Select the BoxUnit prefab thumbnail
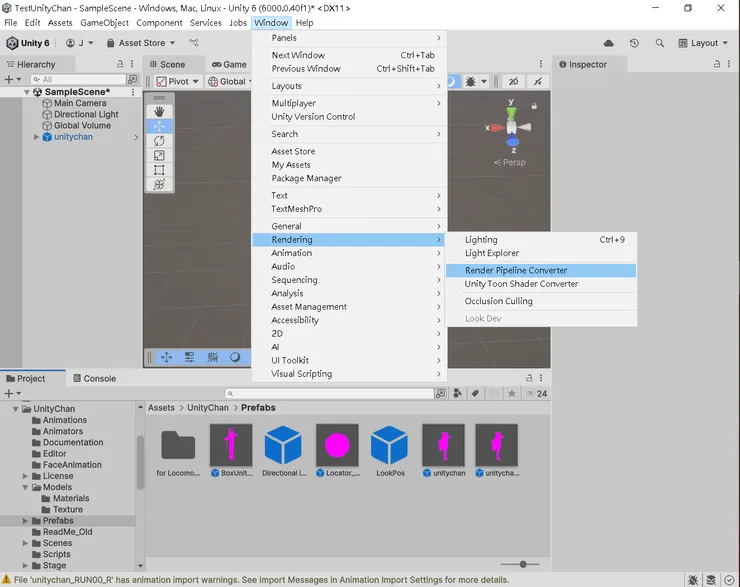Viewport: 740px width, 587px height. 231,445
